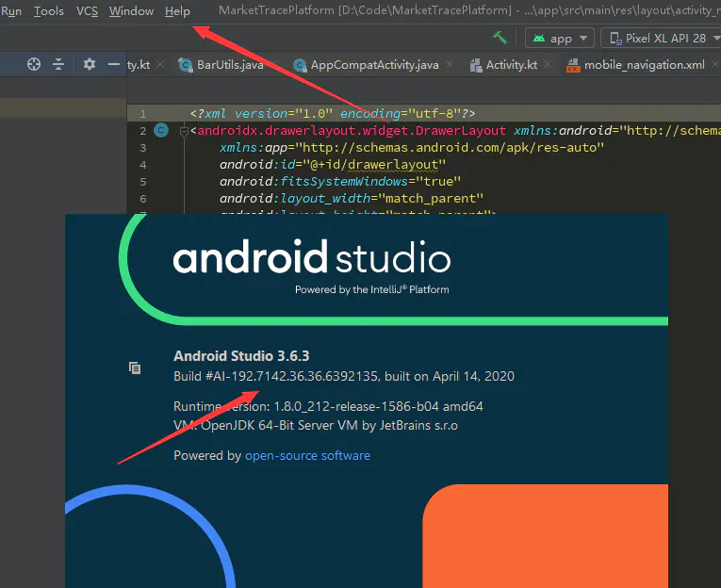The width and height of the screenshot is (721, 588).
Task: Click the Powered by the IntelliJ Platform text
Action: [x=372, y=289]
